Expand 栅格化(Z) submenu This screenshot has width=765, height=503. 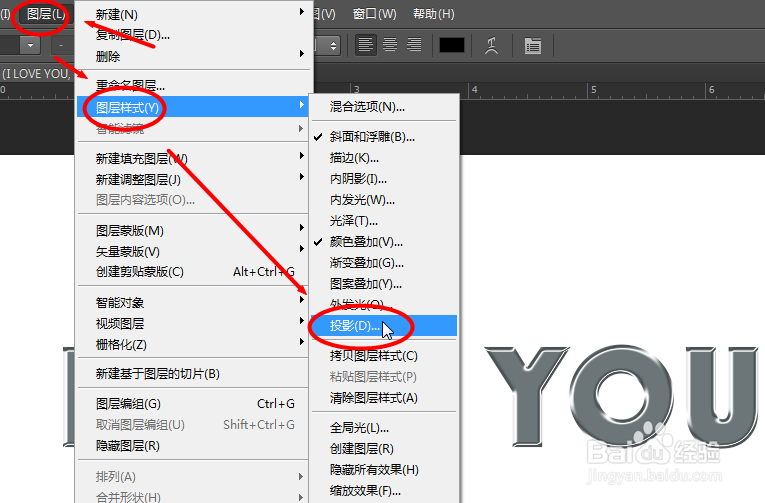pos(193,344)
